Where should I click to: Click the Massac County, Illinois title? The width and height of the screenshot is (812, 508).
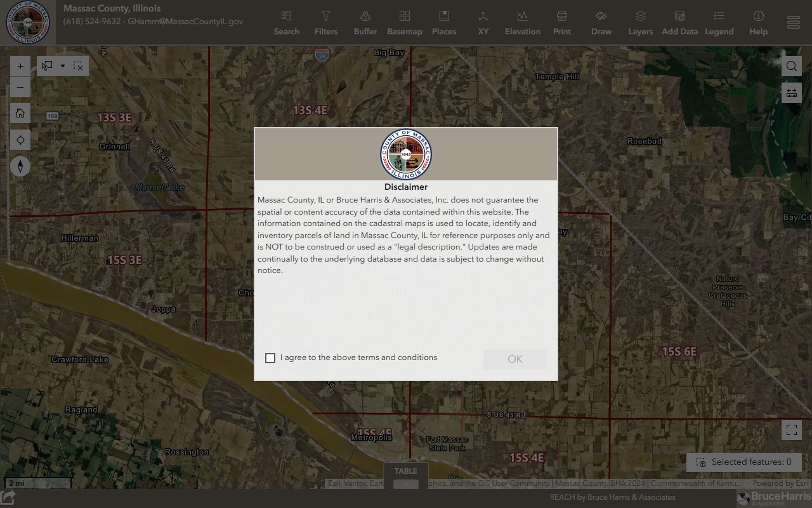[112, 9]
